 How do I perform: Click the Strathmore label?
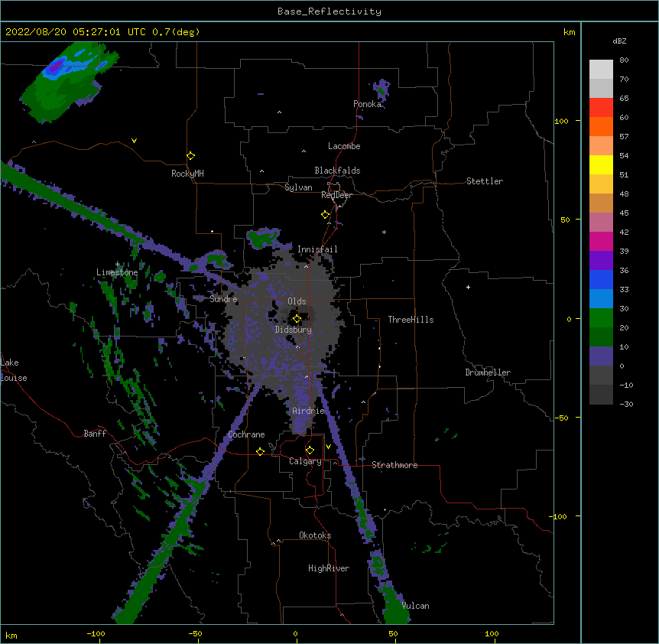tap(394, 465)
